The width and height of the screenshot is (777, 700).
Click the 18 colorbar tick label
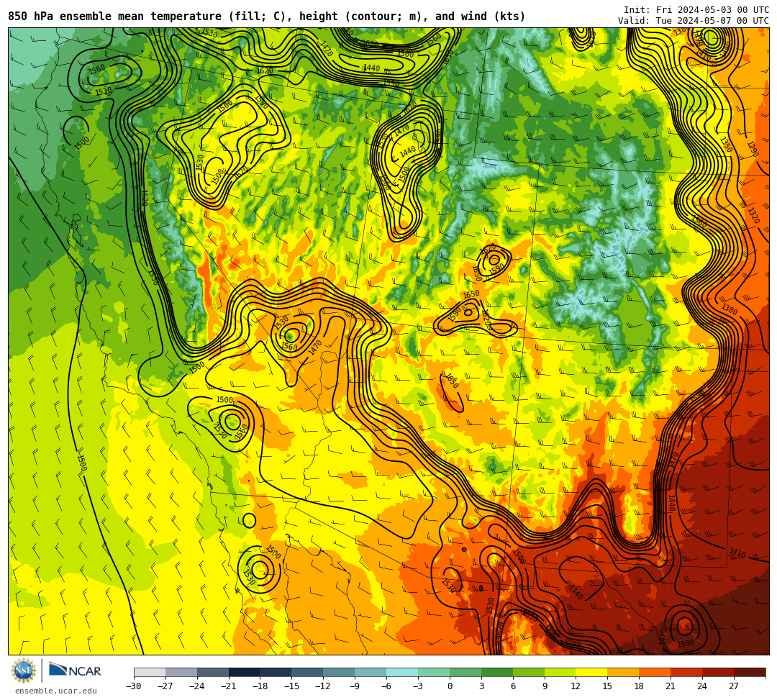pyautogui.click(x=640, y=686)
